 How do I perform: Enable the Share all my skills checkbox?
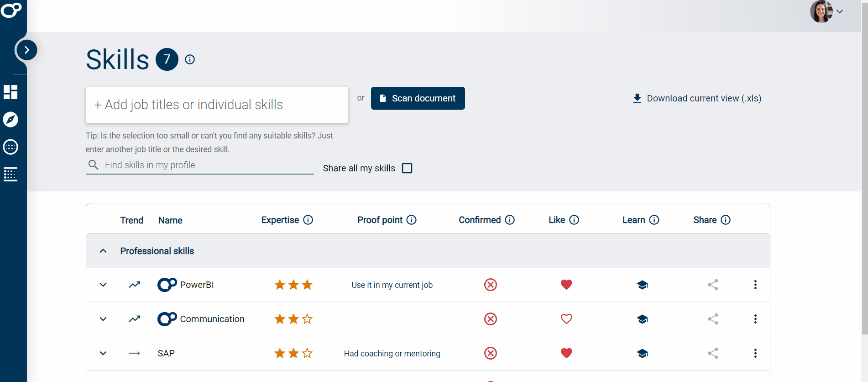pyautogui.click(x=407, y=168)
